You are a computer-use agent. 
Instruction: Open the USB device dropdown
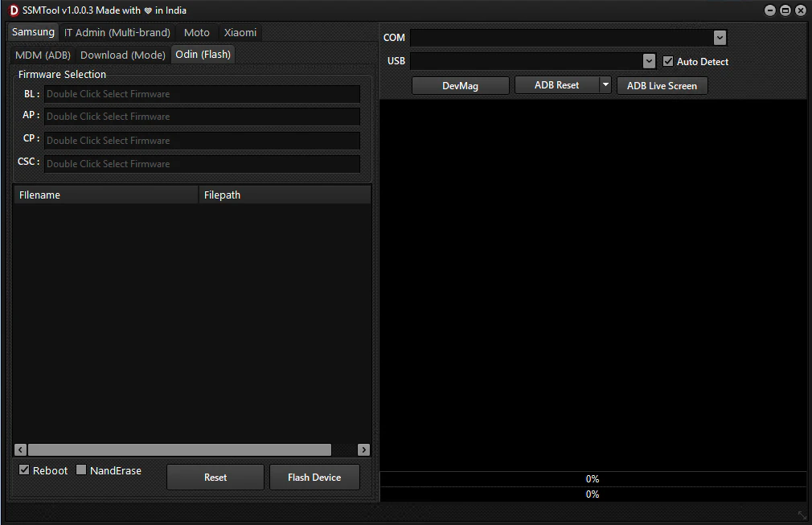point(649,61)
